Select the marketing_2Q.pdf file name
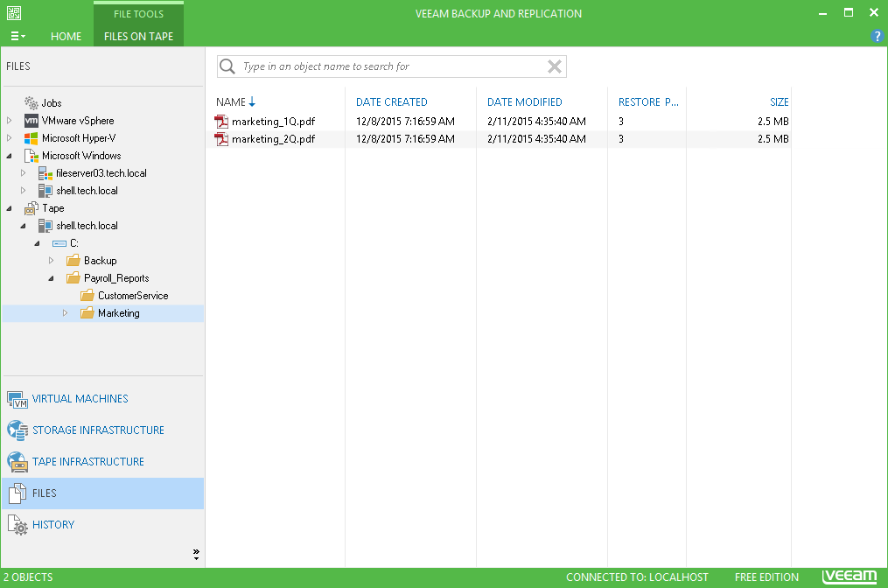The width and height of the screenshot is (888, 588). [273, 139]
